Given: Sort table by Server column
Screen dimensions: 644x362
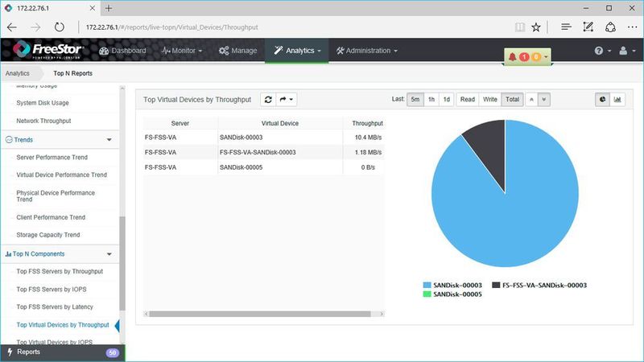Looking at the screenshot, I should [180, 123].
